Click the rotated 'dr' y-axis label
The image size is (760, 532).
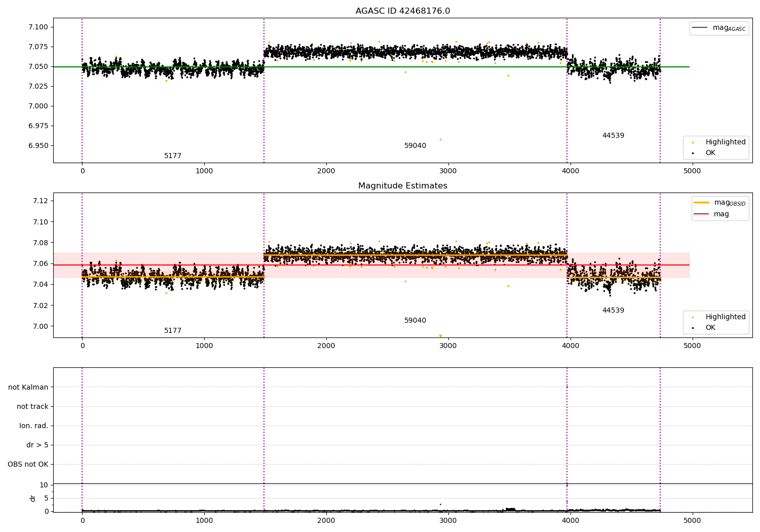click(x=33, y=498)
